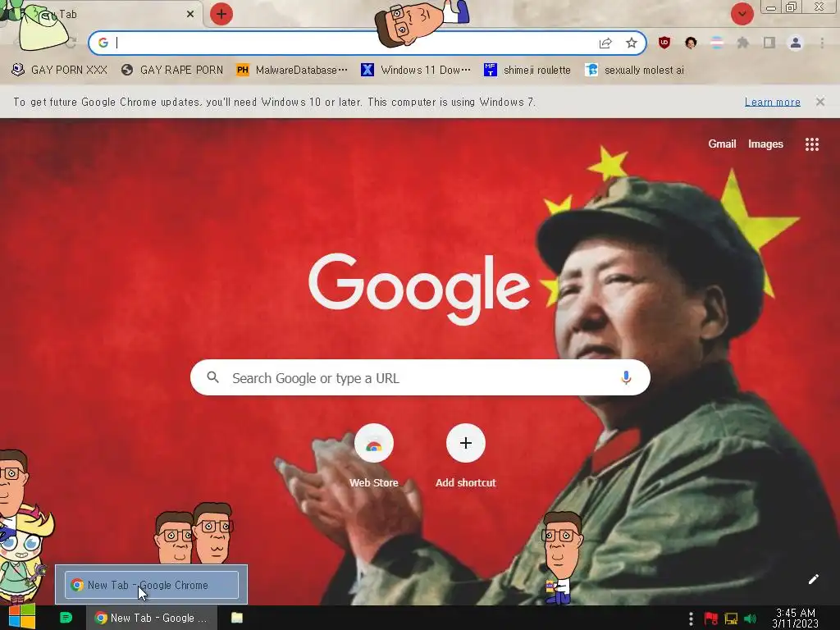Screen dimensions: 840x630
Task: Open Google Images link
Action: click(x=765, y=144)
